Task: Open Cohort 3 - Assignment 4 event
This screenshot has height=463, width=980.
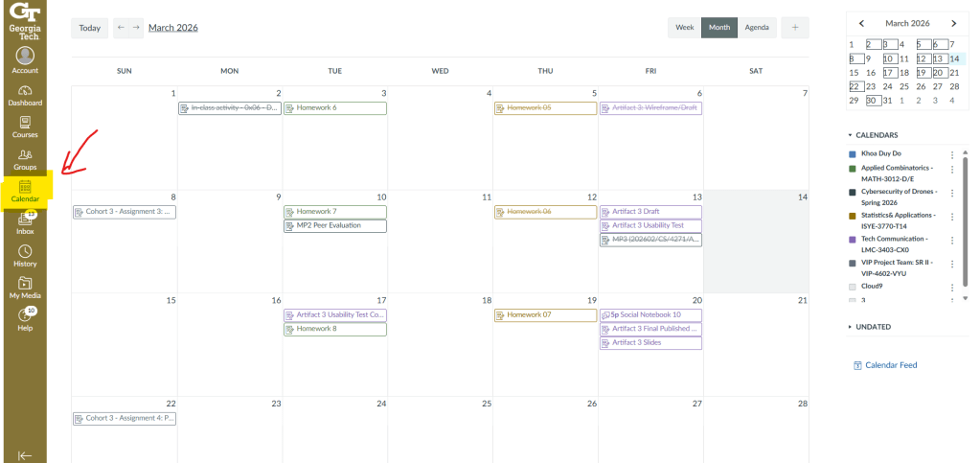Action: (125, 419)
